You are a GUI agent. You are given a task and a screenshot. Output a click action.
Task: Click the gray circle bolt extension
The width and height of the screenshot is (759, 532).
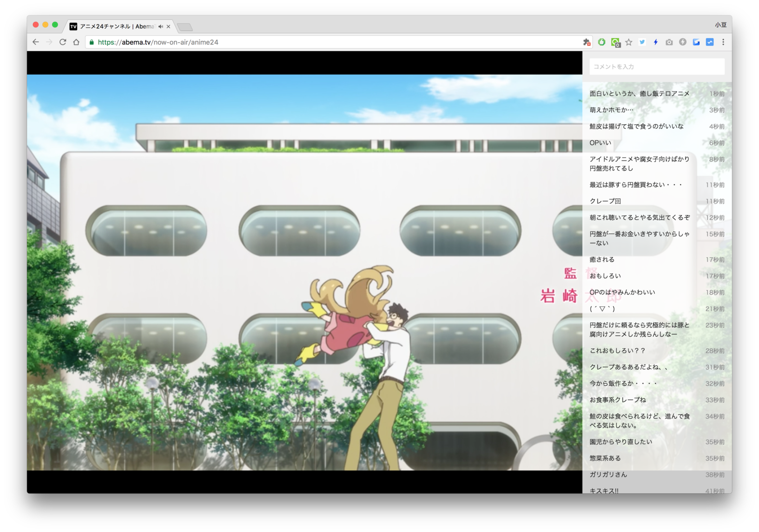683,42
